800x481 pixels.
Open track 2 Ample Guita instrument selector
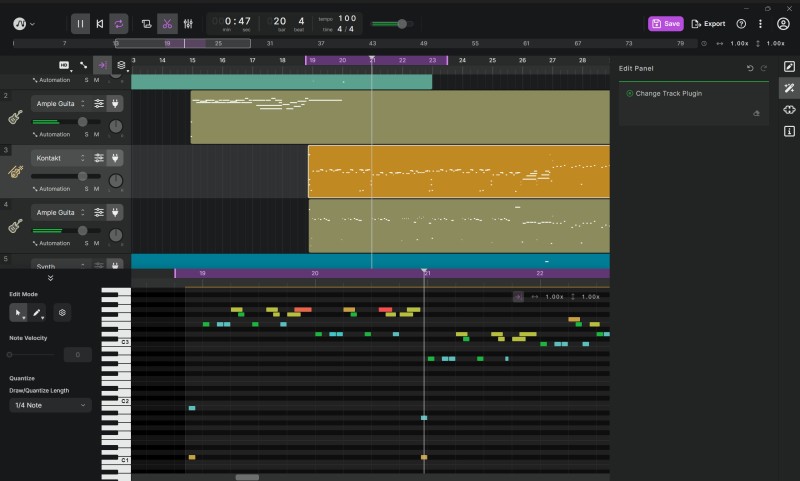pos(60,104)
